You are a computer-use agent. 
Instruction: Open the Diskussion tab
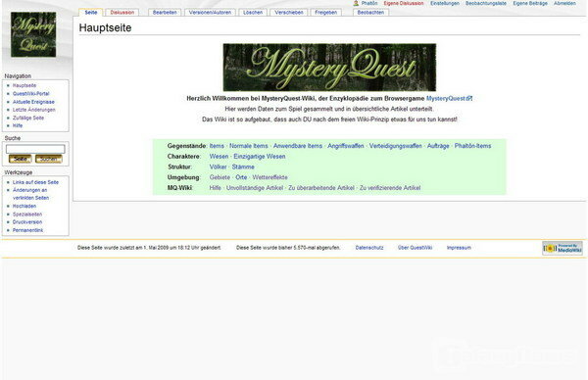[122, 13]
